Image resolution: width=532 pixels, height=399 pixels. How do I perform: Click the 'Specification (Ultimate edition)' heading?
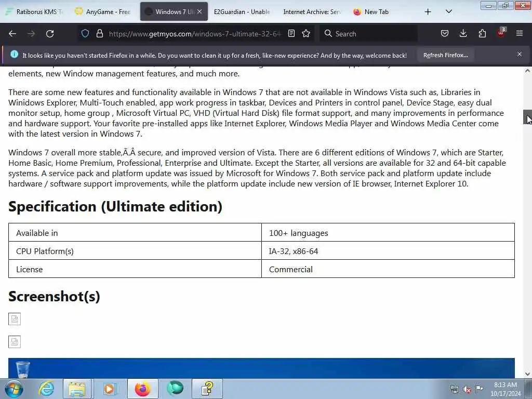point(115,206)
